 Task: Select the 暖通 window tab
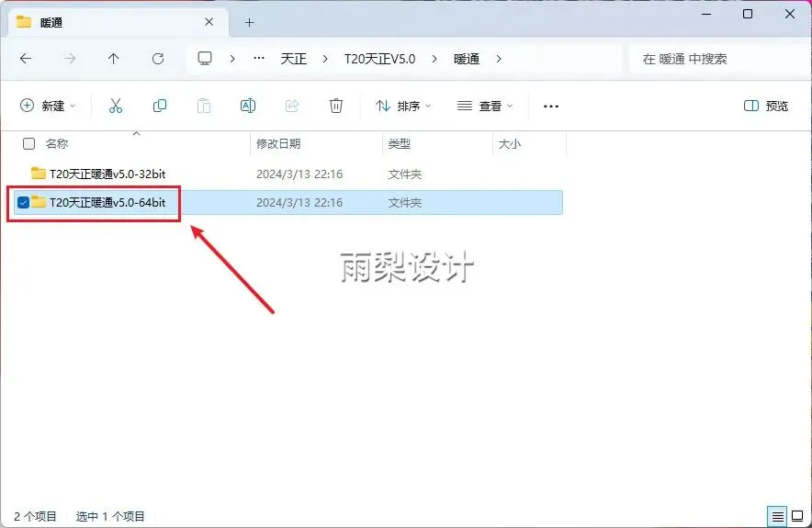click(x=118, y=22)
